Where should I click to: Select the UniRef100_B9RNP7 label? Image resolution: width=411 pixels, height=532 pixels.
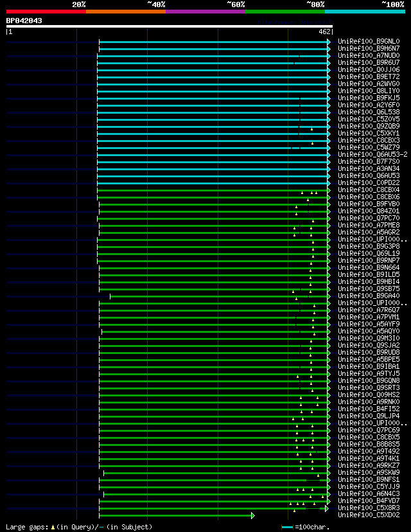[x=369, y=261]
